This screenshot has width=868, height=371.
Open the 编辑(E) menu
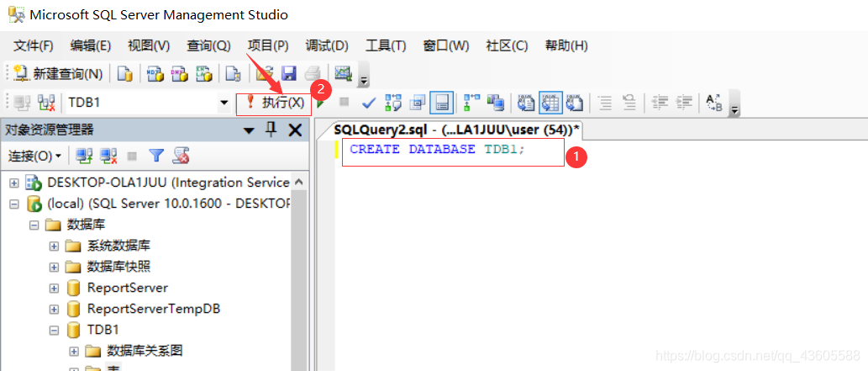click(x=90, y=45)
